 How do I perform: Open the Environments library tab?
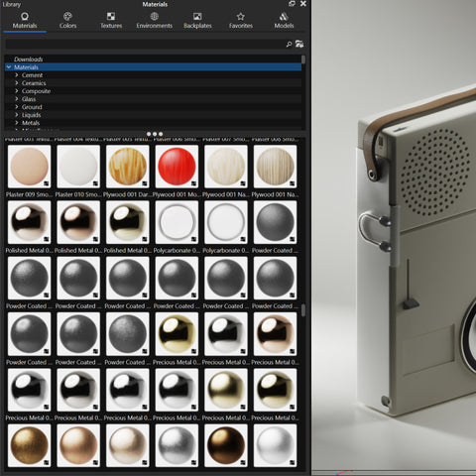pos(155,21)
